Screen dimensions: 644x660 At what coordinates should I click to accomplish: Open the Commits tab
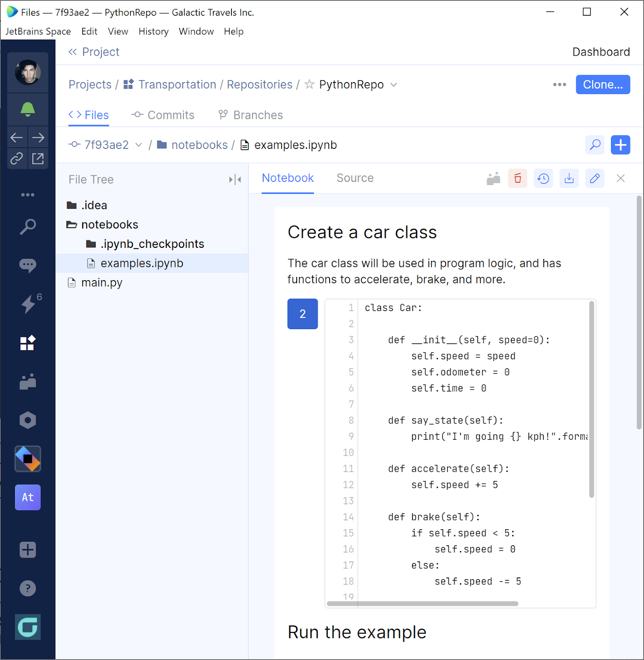[x=163, y=115]
